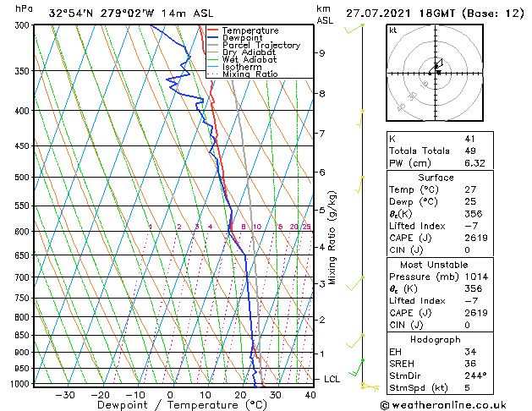532x411 pixels.
Task: Click the kt label in the hodograph
Action: click(393, 30)
